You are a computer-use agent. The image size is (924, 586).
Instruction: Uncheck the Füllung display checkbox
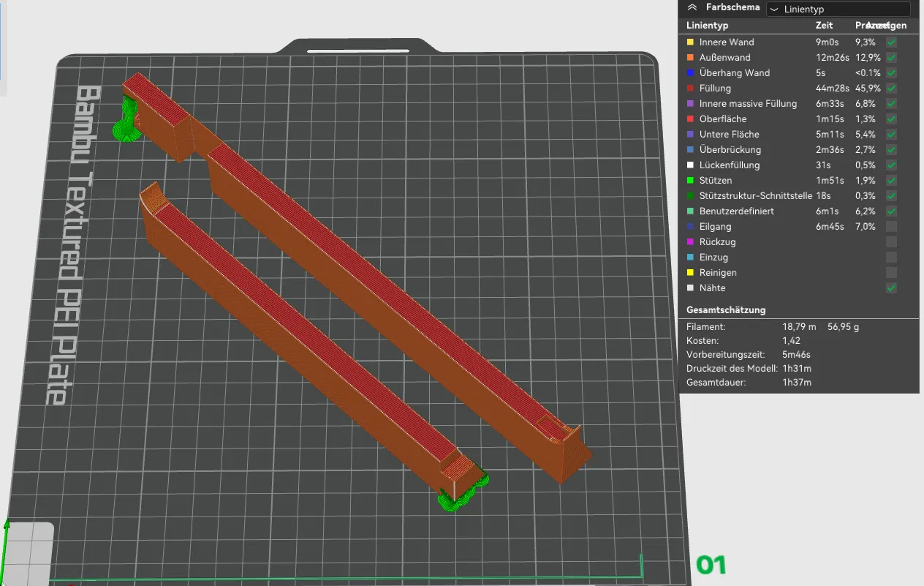[891, 89]
